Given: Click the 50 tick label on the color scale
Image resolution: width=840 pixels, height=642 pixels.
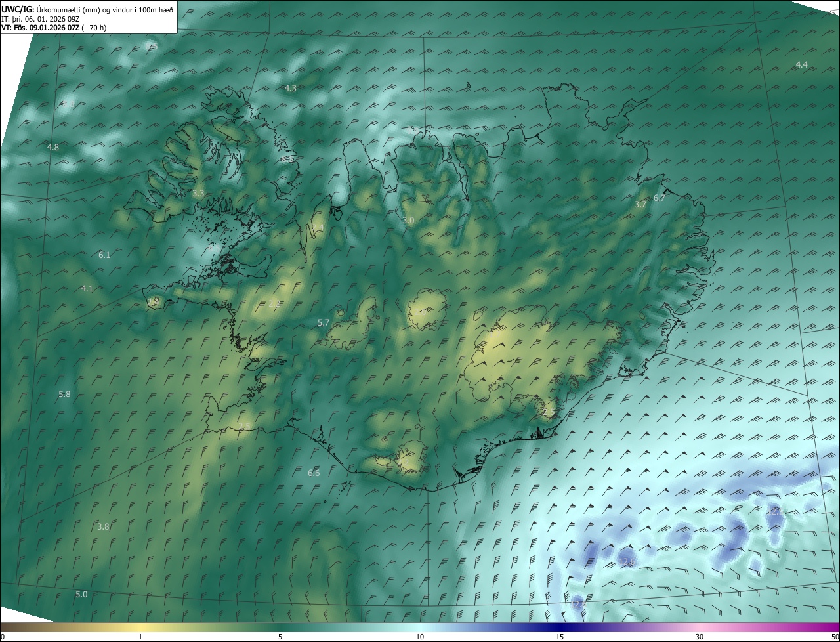Looking at the screenshot, I should click(835, 637).
